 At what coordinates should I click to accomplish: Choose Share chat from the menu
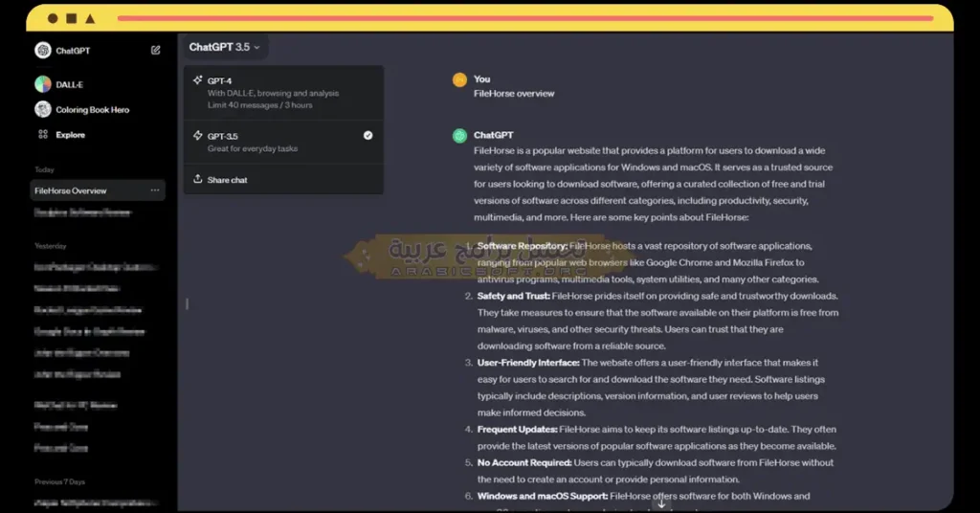(283, 179)
